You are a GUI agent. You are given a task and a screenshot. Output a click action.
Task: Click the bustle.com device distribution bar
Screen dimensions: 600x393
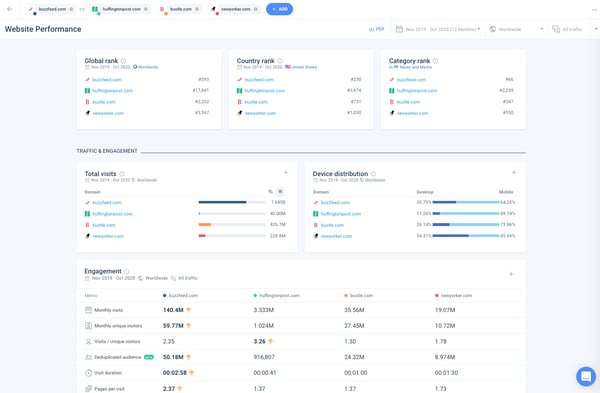tap(466, 225)
